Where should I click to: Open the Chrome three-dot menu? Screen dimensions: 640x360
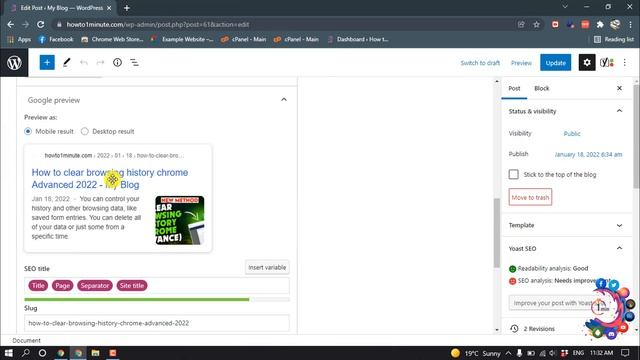[x=631, y=24]
